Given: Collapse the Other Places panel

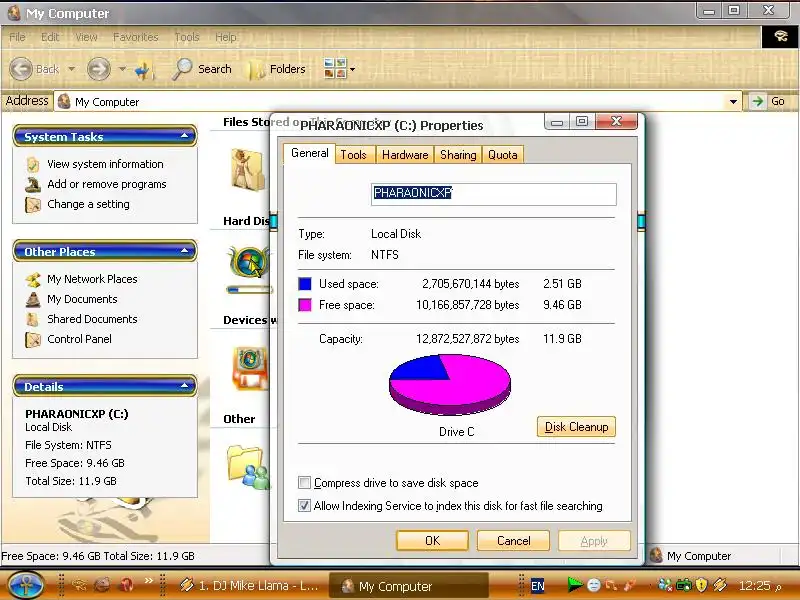Looking at the screenshot, I should tap(185, 251).
